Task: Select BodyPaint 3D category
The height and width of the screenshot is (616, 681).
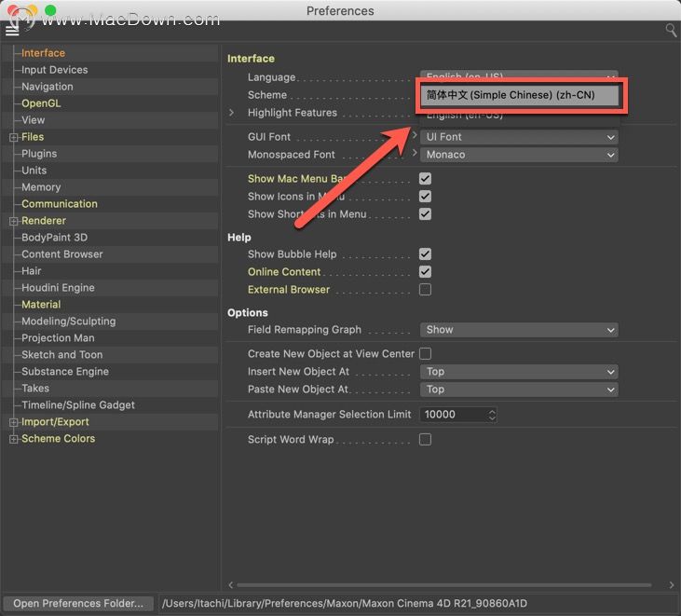Action: tap(55, 238)
